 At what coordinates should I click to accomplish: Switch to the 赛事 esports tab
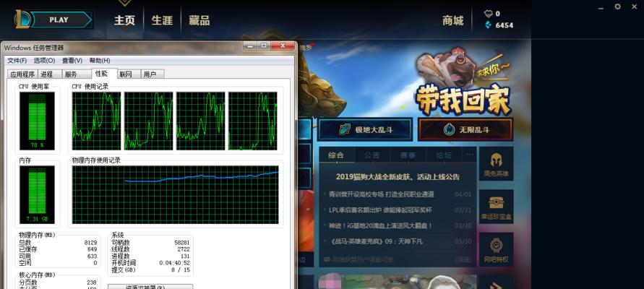coord(407,155)
